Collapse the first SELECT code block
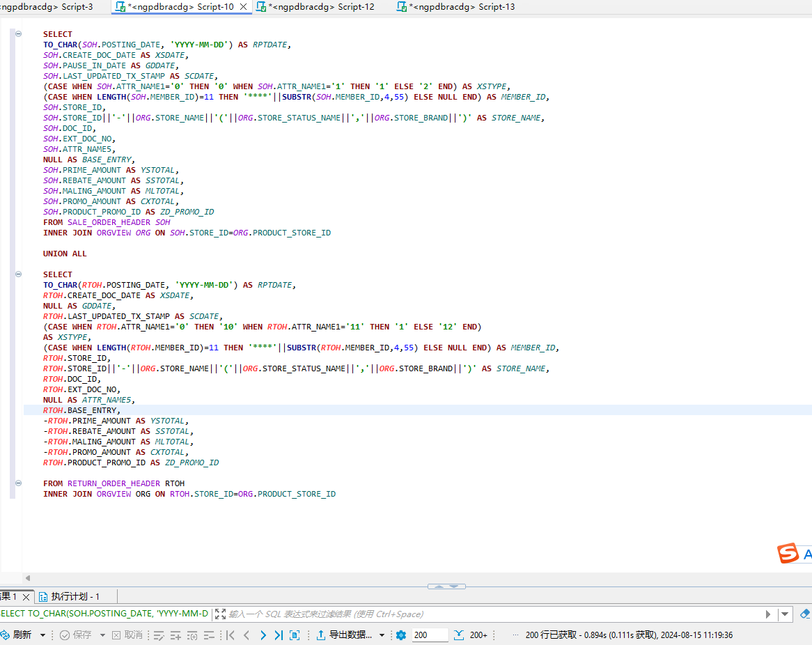 (18, 33)
